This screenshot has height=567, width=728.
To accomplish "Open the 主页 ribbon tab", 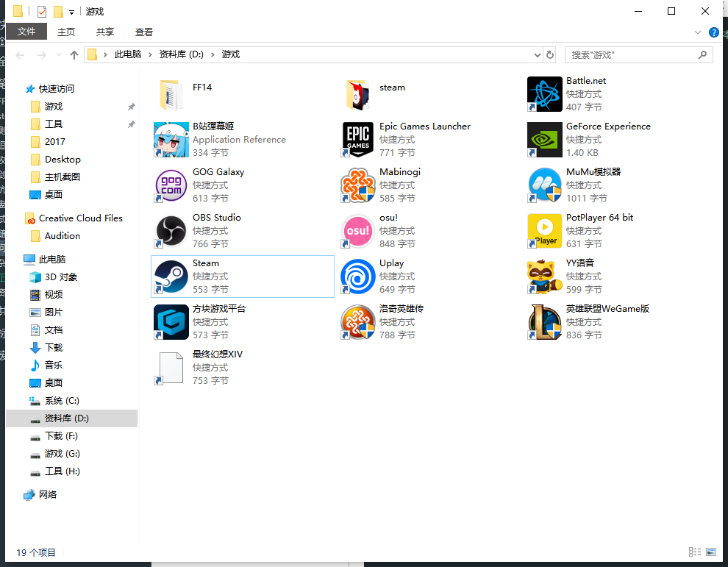I will coord(66,32).
